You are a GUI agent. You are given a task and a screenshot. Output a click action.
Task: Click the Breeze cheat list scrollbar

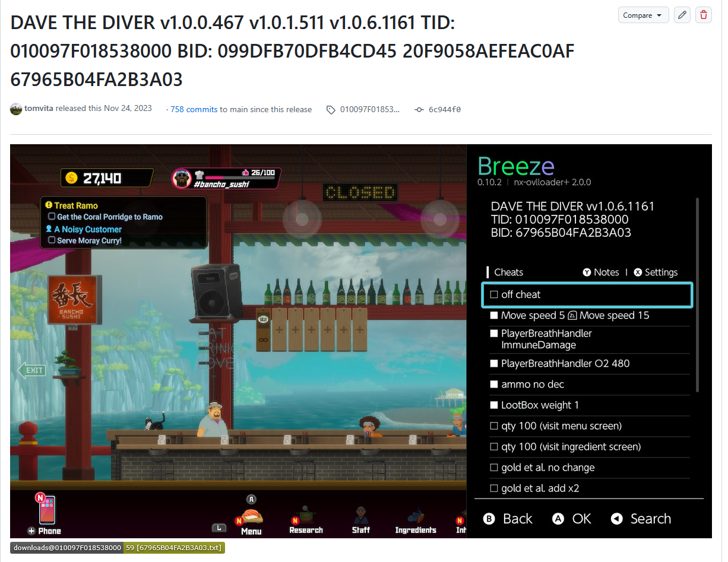[x=697, y=295]
